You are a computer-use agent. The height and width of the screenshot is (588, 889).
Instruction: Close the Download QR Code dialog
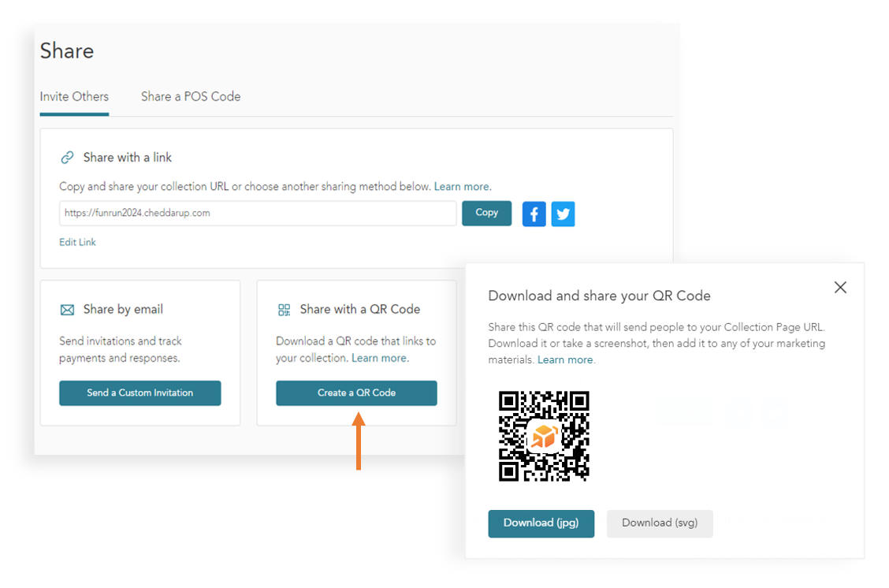point(840,288)
